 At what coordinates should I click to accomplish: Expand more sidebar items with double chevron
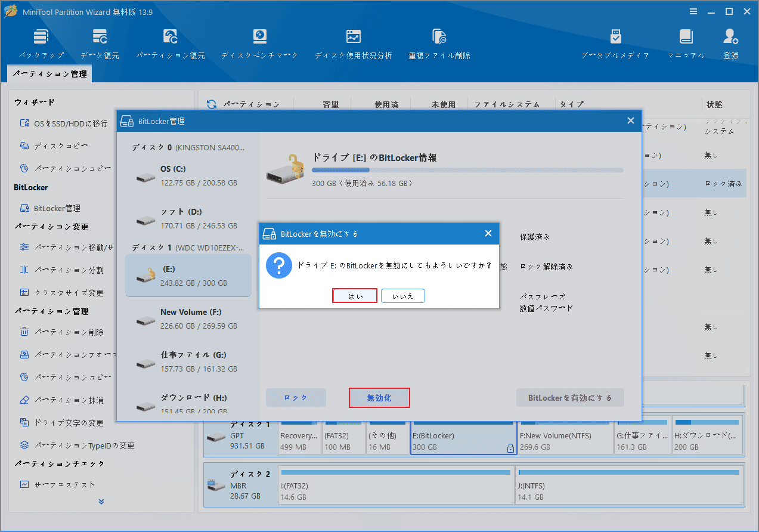[x=101, y=502]
